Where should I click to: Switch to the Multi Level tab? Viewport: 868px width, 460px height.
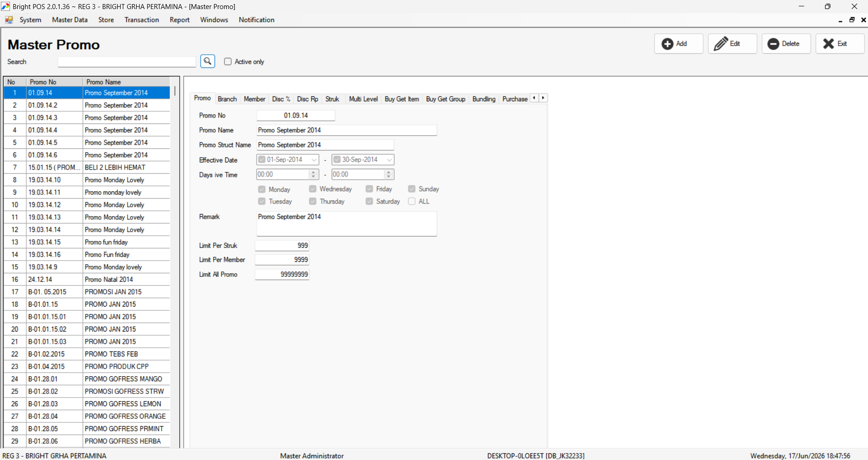(363, 99)
